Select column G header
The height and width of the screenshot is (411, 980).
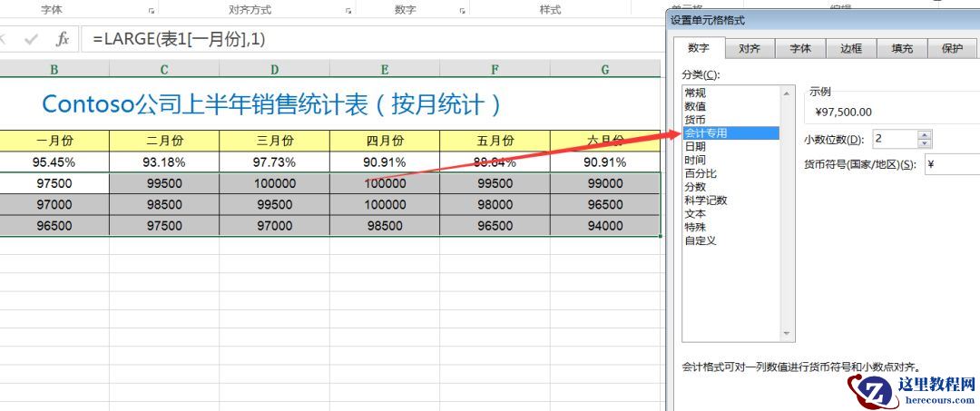click(x=605, y=69)
